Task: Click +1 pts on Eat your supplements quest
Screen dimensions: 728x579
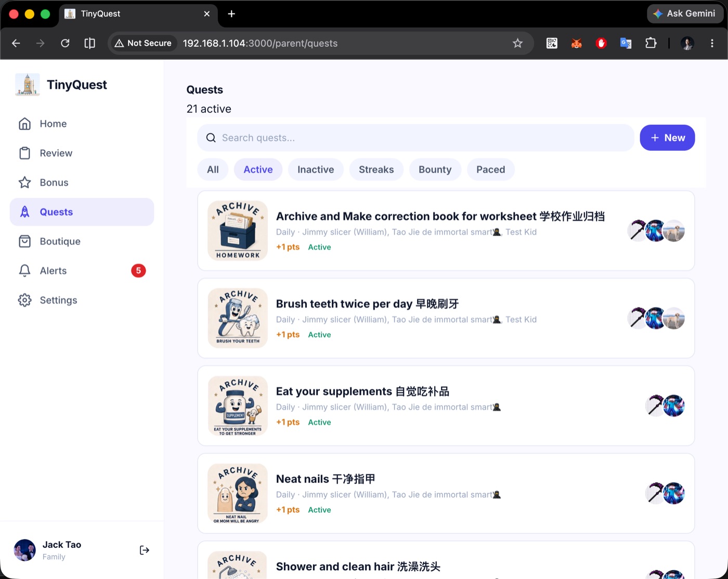Action: (x=288, y=422)
